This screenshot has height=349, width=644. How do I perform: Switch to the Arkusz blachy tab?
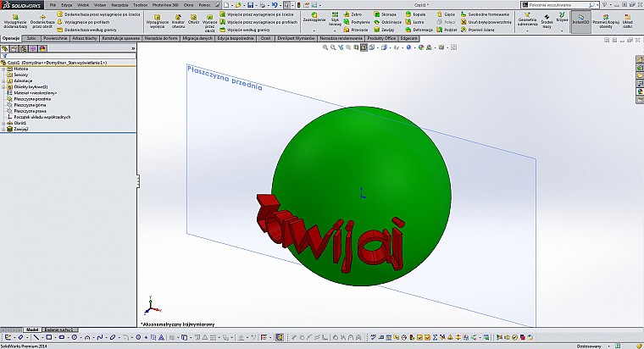85,38
